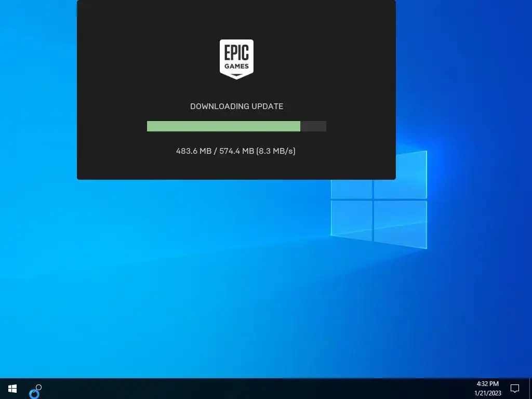Screen dimensions: 532x399
Task: Click the "483.6 MB / 574.4 MB (8.3 MB/s)" status text
Action: (x=236, y=151)
